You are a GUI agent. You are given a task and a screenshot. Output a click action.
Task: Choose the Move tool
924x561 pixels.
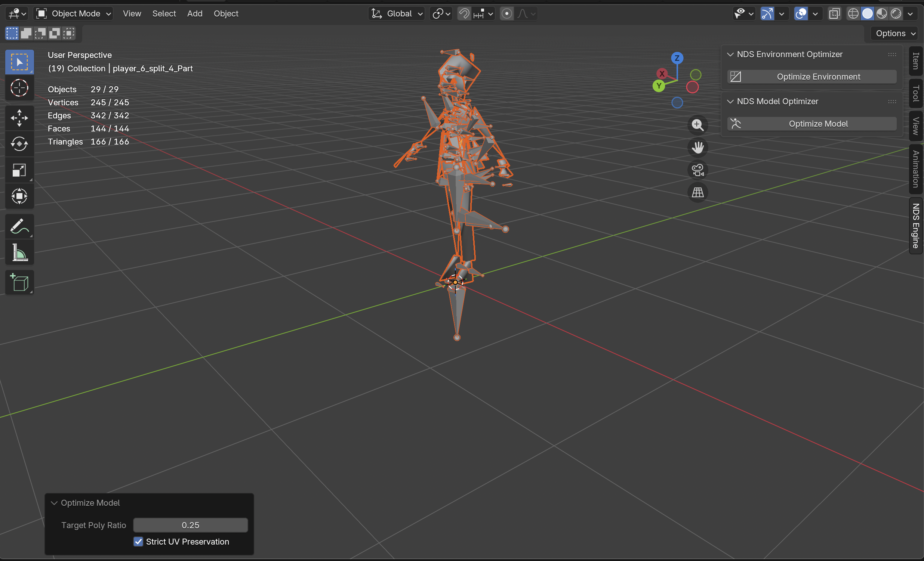click(x=19, y=118)
